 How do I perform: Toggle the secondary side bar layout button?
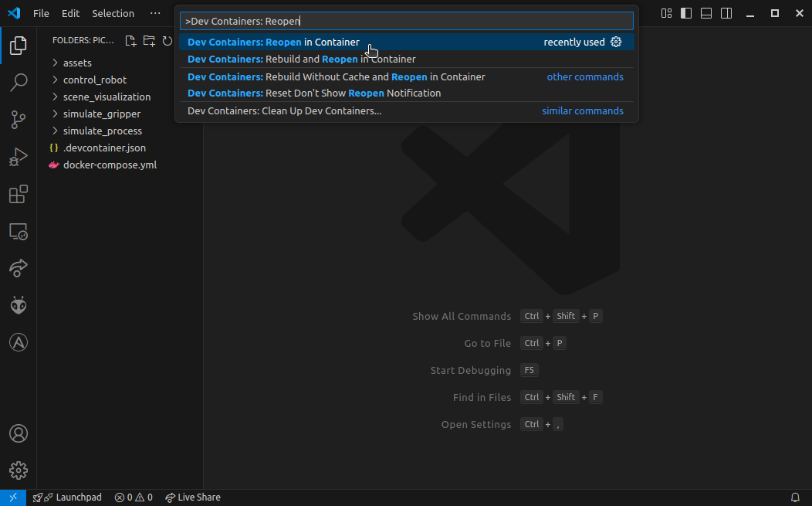(726, 13)
